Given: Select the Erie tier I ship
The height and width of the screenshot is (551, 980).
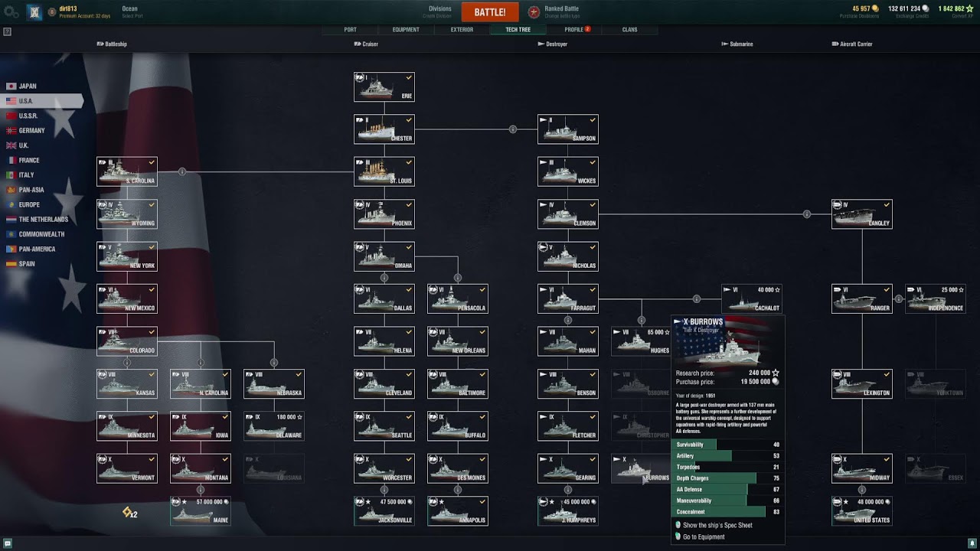Looking at the screenshot, I should [384, 87].
